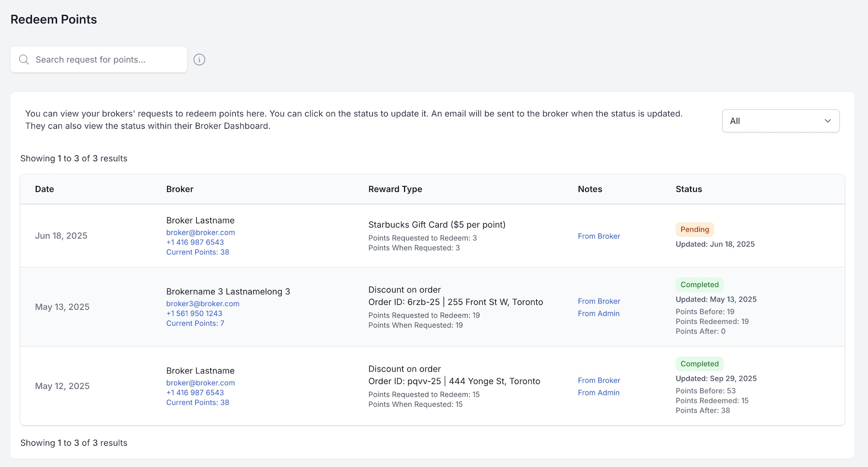The width and height of the screenshot is (868, 467).
Task: Open From Broker note for Jun 18 request
Action: pos(599,236)
